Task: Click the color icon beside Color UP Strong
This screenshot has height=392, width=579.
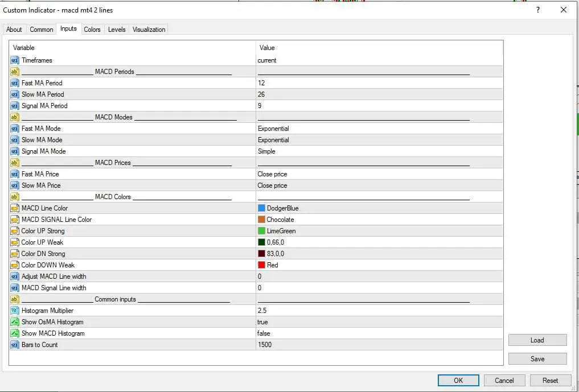Action: (x=14, y=231)
